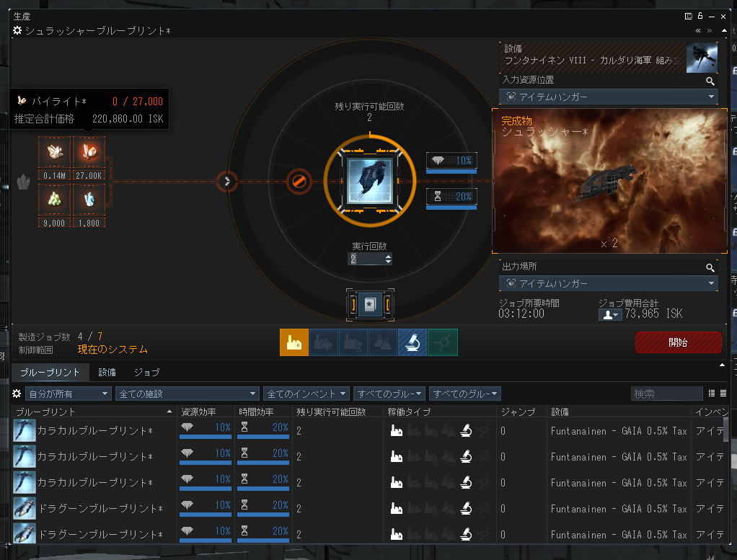
Task: Select the Manufacturing activity icon
Action: (x=294, y=342)
